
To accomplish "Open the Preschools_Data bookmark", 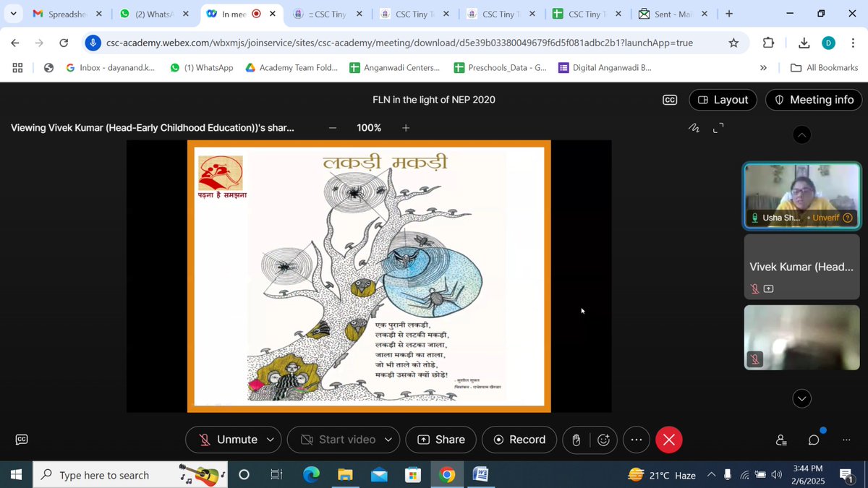I will click(x=500, y=68).
